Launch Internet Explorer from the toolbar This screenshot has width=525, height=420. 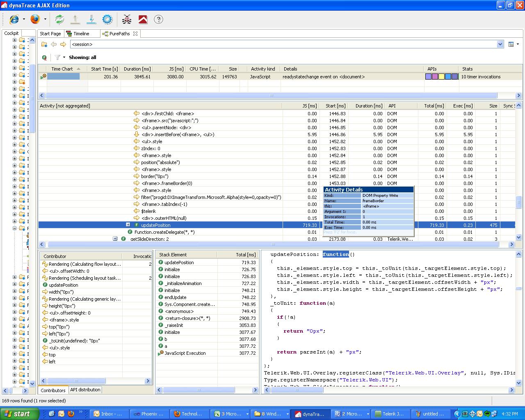click(14, 19)
